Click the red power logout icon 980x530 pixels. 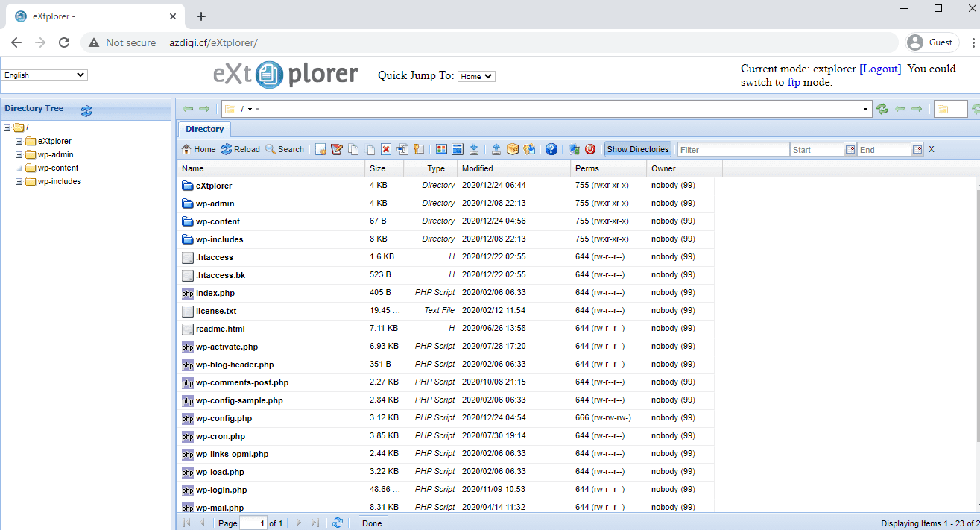[x=590, y=149]
